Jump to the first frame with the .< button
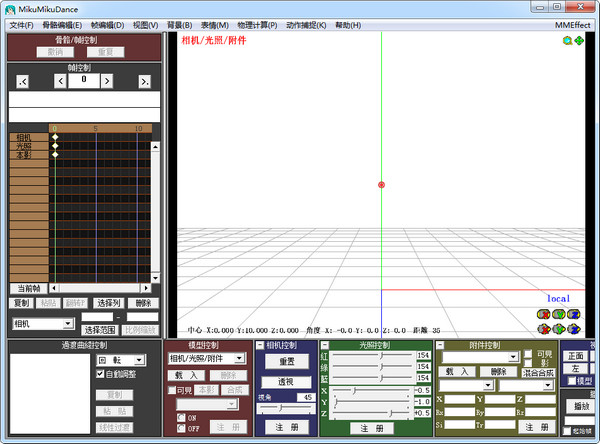Viewport: 600px width, 444px height. coord(22,81)
